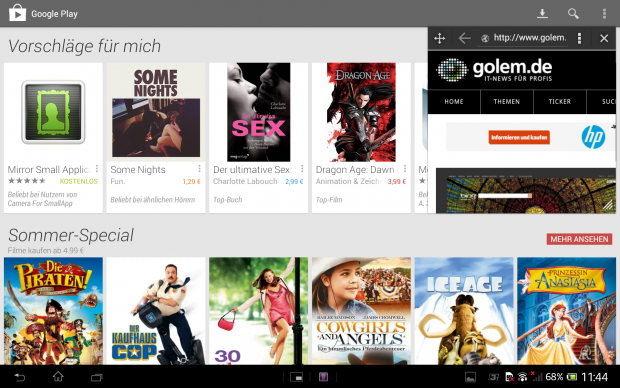
Task: Tap the screenshot picture notification icon
Action: tap(470, 377)
